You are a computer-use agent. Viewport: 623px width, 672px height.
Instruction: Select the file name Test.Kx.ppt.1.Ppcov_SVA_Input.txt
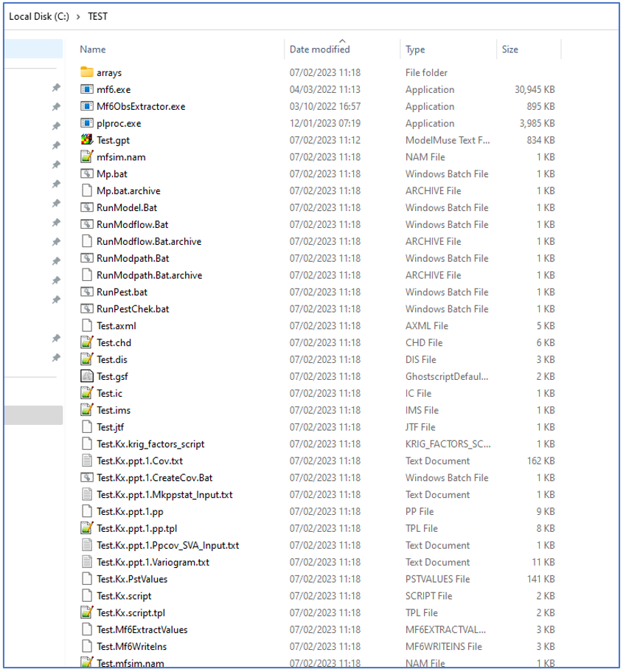167,545
